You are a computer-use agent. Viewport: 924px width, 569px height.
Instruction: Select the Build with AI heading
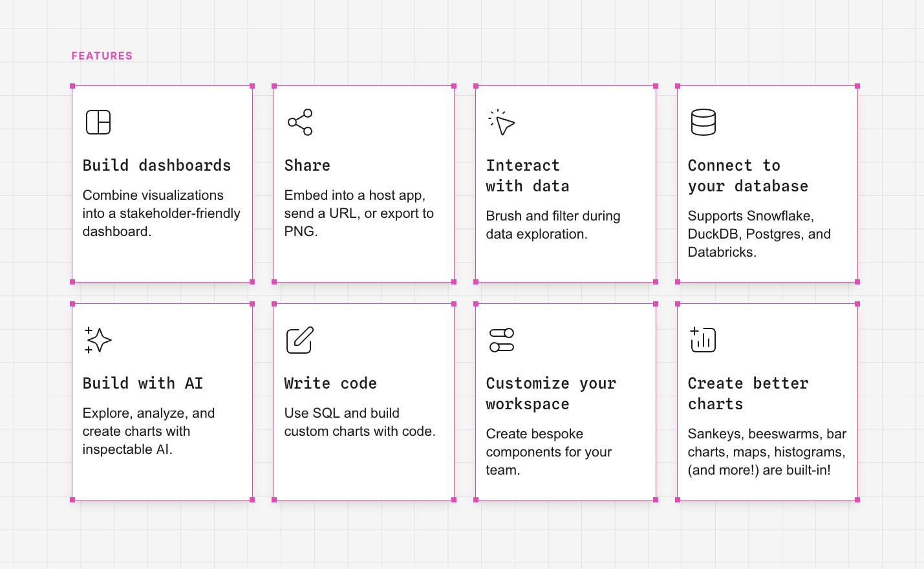pos(143,383)
